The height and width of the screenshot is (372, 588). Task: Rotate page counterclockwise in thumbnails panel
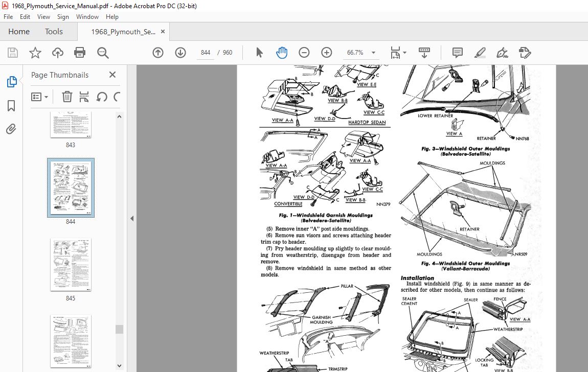pyautogui.click(x=102, y=97)
